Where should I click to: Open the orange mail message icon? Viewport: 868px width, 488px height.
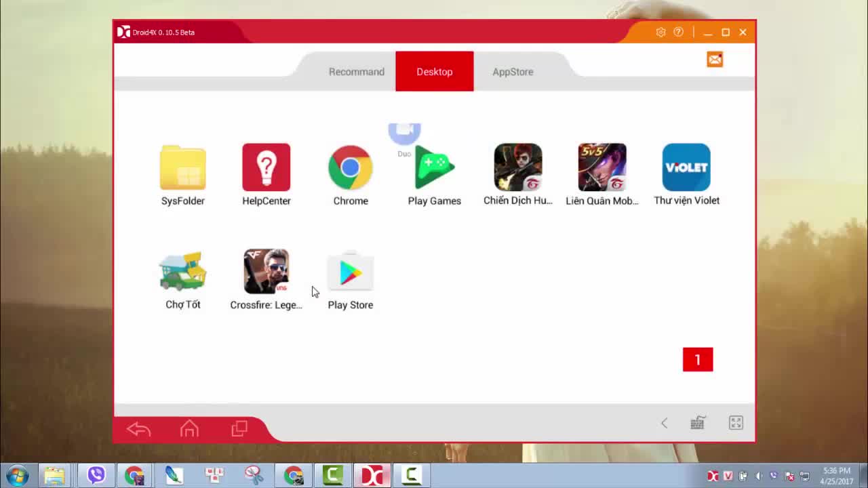(x=715, y=60)
